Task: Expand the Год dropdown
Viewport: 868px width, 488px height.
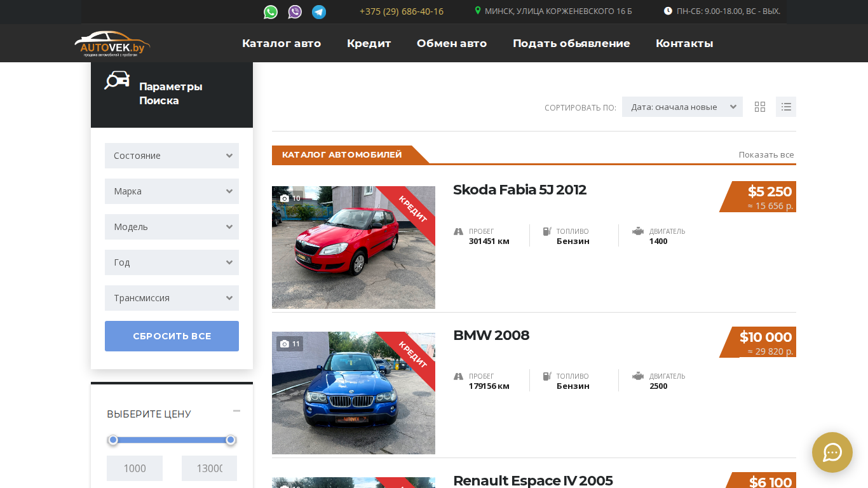Action: (x=172, y=262)
